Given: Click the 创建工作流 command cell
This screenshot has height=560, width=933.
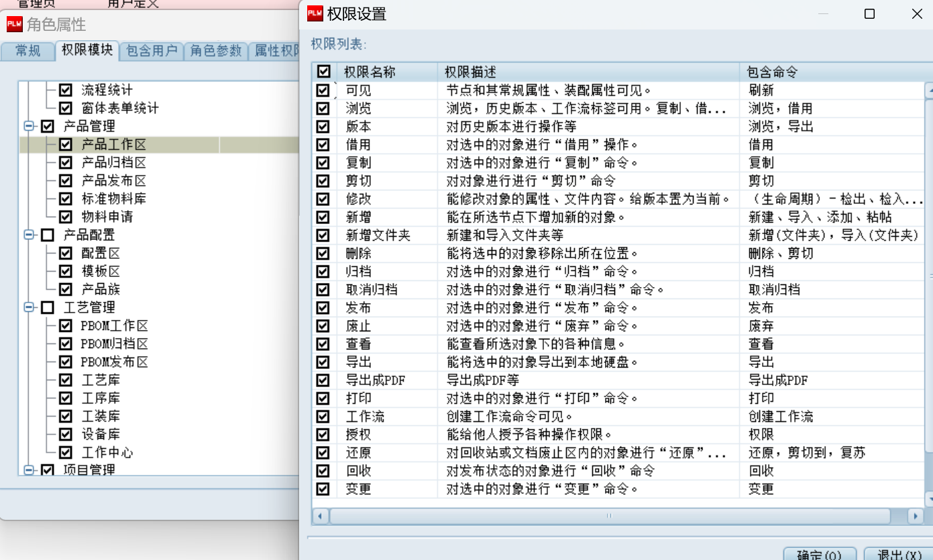Looking at the screenshot, I should [781, 416].
